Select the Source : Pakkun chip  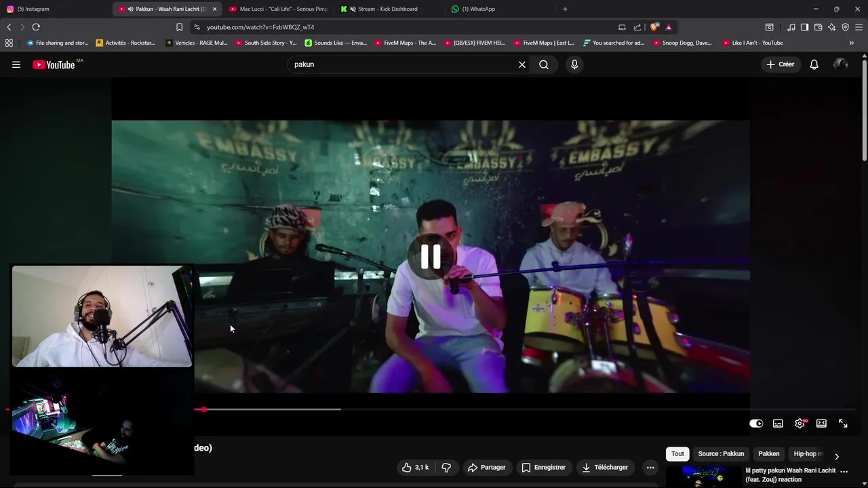(x=721, y=454)
